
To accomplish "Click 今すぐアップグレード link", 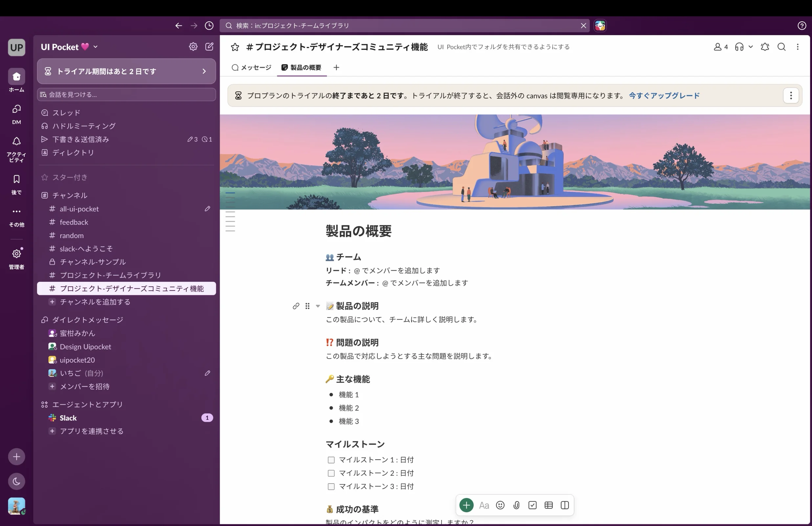I will pos(664,96).
